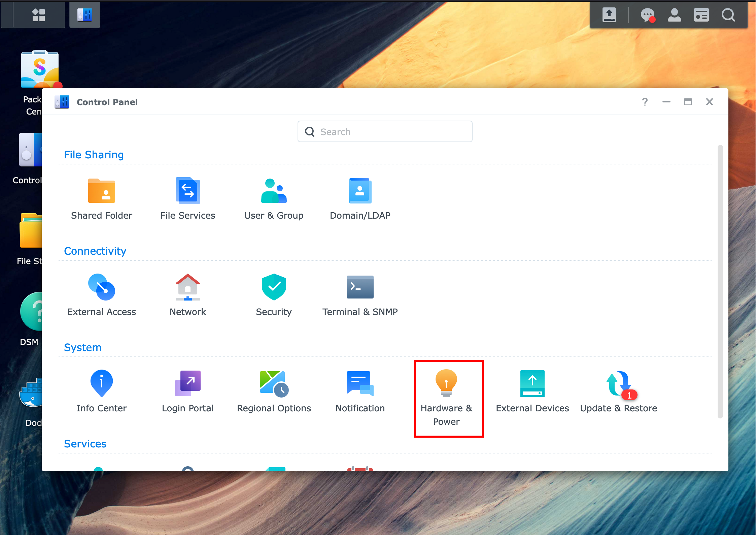Open the Shared Folder settings
This screenshot has width=756, height=535.
coord(101,199)
